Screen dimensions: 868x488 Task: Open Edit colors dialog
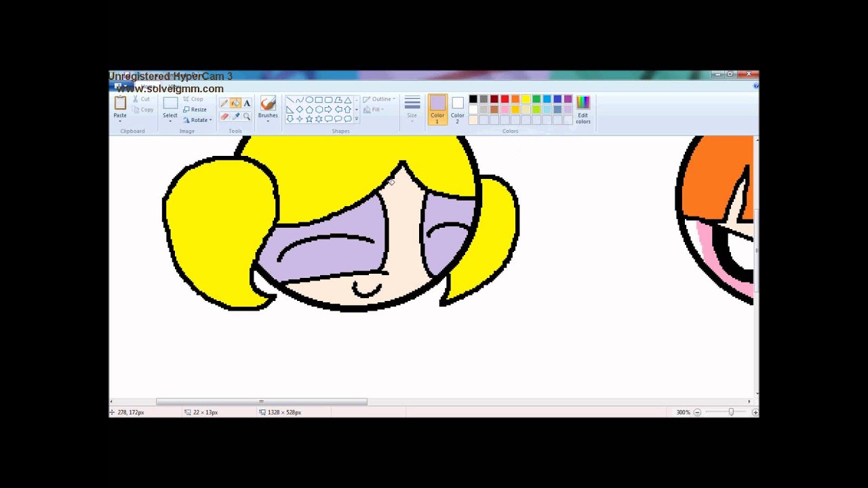coord(583,109)
